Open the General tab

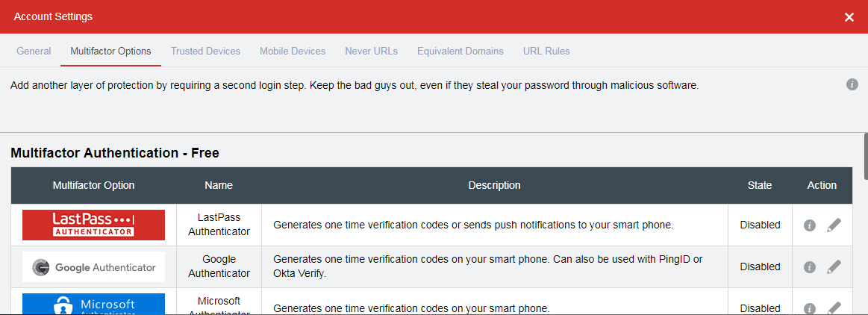34,51
